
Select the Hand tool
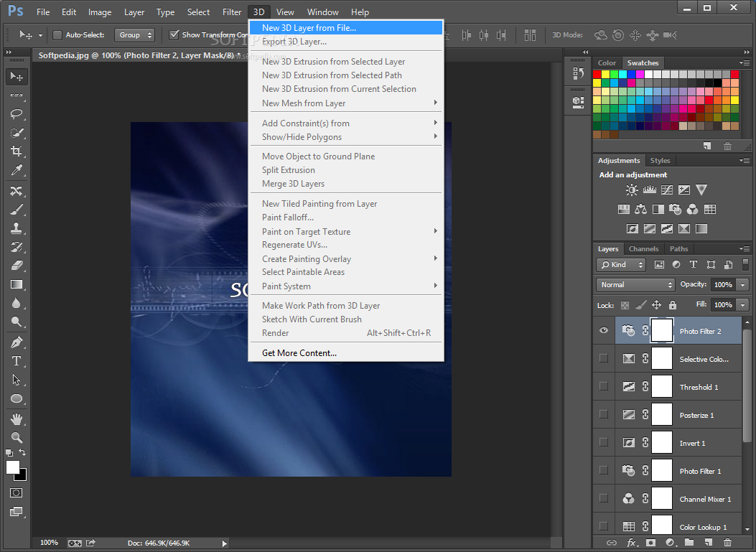pyautogui.click(x=17, y=419)
